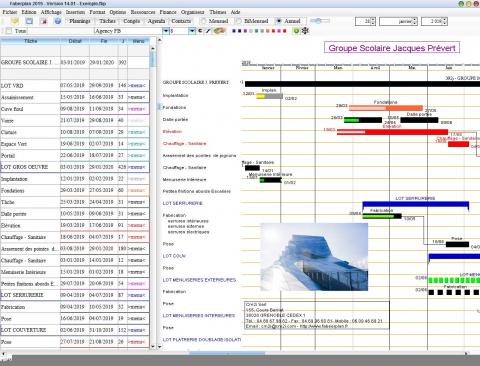The image size is (480, 366).
Task: Click the green round refresh icon
Action: tap(296, 31)
